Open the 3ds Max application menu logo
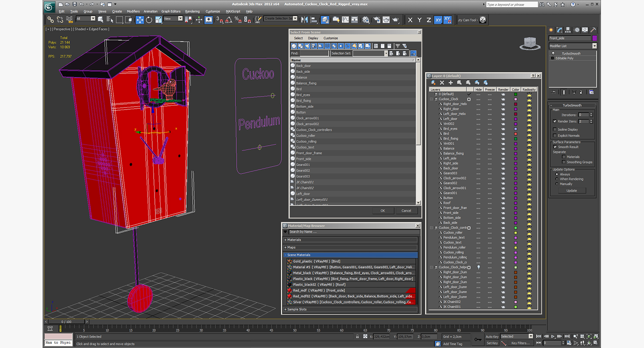This screenshot has height=348, width=644. 50,6
